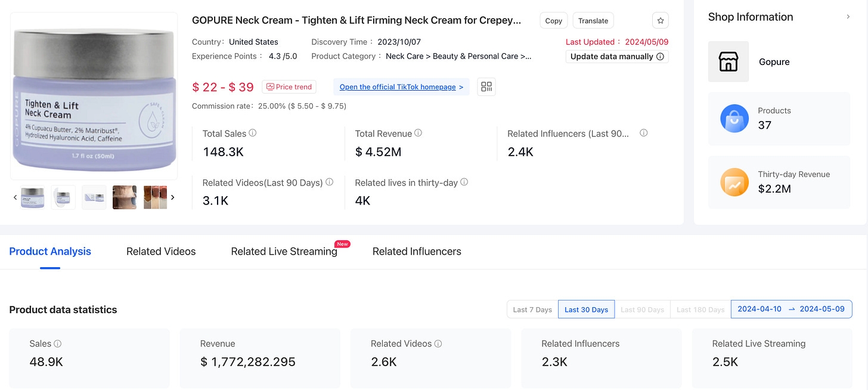Viewport: 868px width, 390px height.
Task: Show next product thumbnails with right arrow
Action: tap(173, 197)
